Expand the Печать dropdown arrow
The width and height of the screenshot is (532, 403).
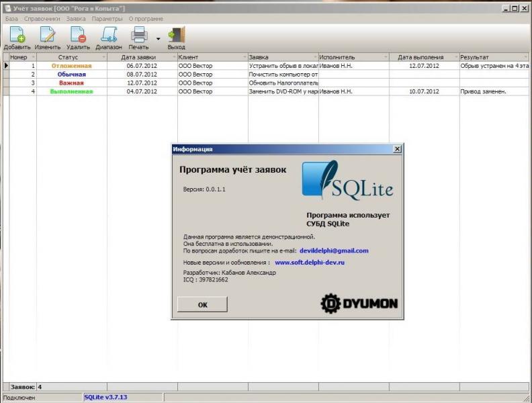[158, 39]
